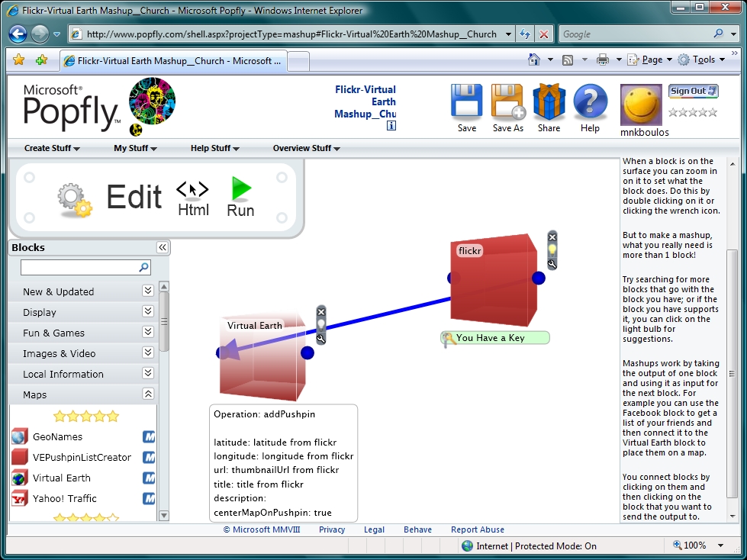Rate the mashup with the star rating

693,112
